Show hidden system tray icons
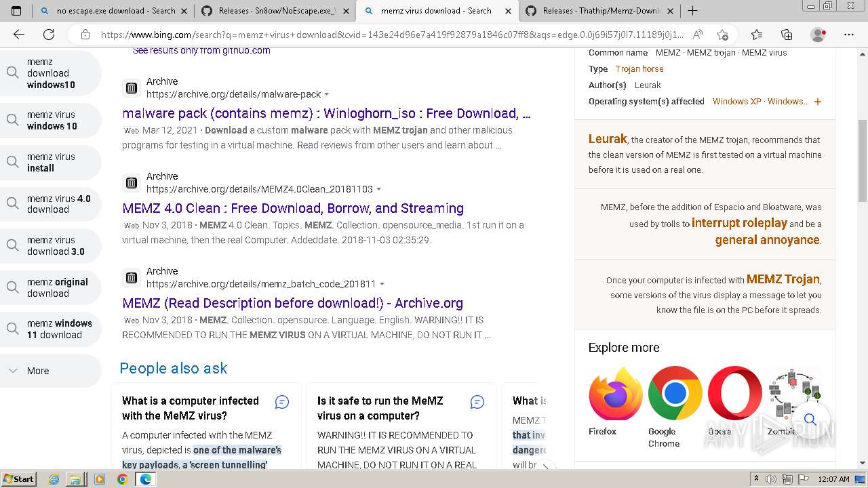 [x=756, y=479]
